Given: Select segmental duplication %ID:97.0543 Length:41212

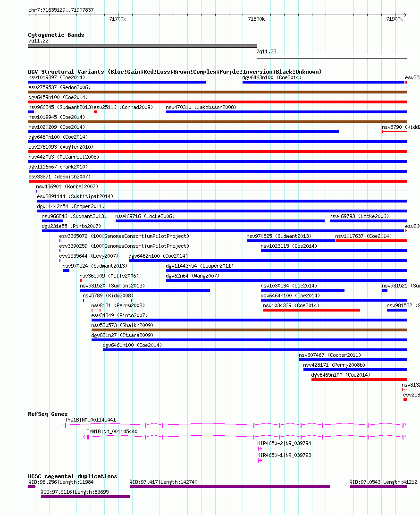Looking at the screenshot, I should 378,487.
